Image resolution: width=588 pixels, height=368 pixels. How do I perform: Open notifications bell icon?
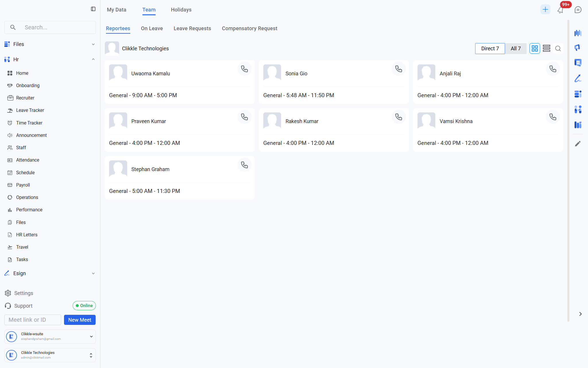[560, 10]
